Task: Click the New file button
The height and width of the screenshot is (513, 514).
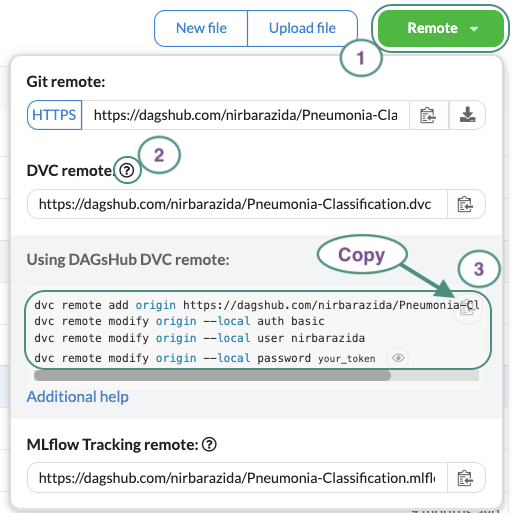Action: pyautogui.click(x=201, y=28)
